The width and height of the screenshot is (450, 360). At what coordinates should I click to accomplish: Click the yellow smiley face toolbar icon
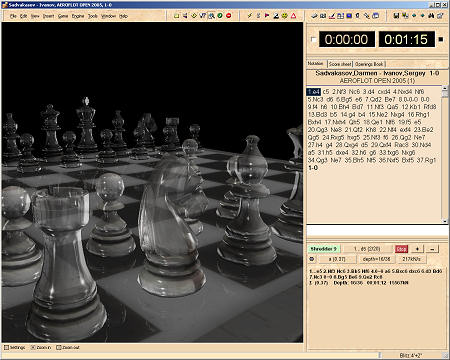pyautogui.click(x=284, y=15)
